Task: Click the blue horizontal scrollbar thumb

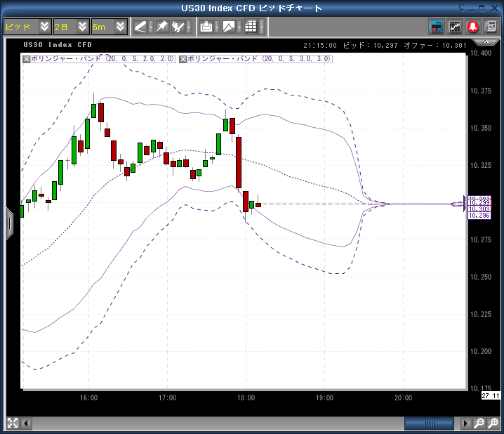Action: coord(430,423)
